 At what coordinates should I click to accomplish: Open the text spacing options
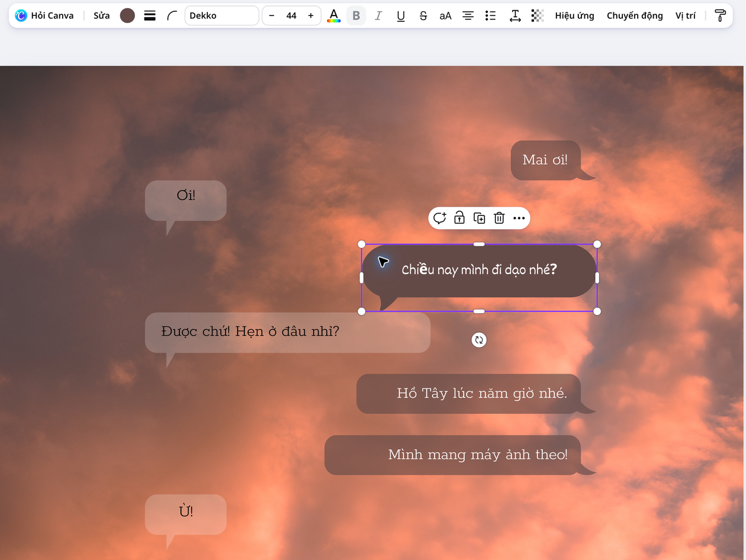coord(515,15)
